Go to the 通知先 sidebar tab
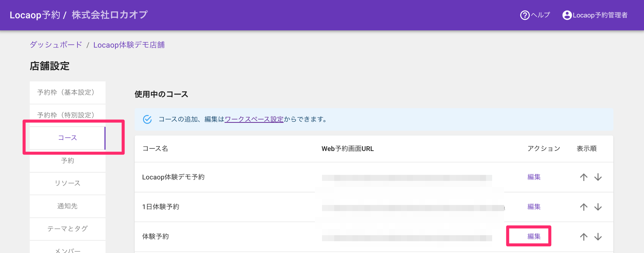644x253 pixels. [x=67, y=206]
